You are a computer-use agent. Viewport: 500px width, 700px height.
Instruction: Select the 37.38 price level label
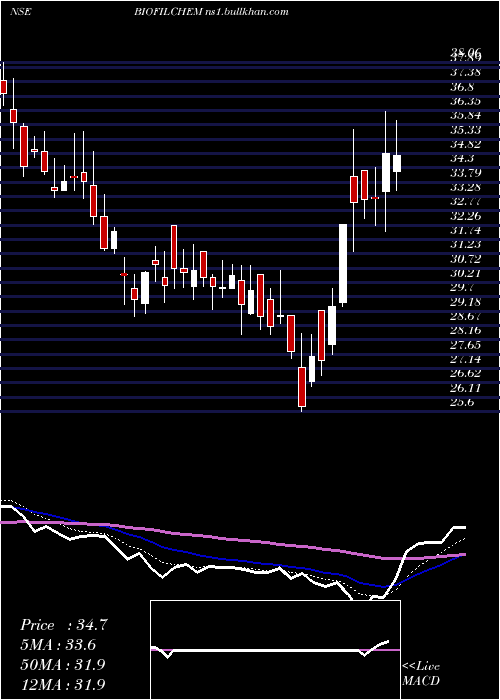[466, 72]
